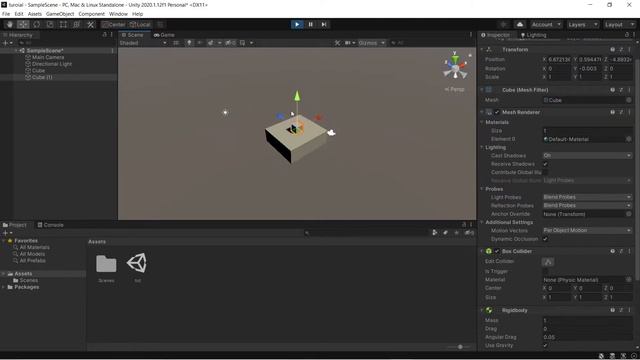This screenshot has height=360, width=640.
Task: Click Project search by label icon
Action: coord(446,233)
